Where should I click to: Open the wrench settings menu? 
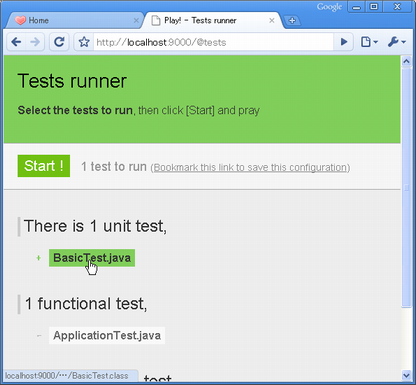click(396, 42)
